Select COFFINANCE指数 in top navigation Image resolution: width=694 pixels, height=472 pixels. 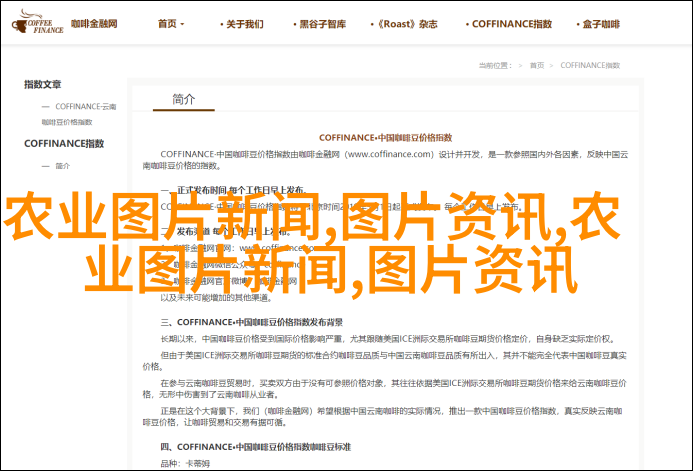click(x=509, y=24)
